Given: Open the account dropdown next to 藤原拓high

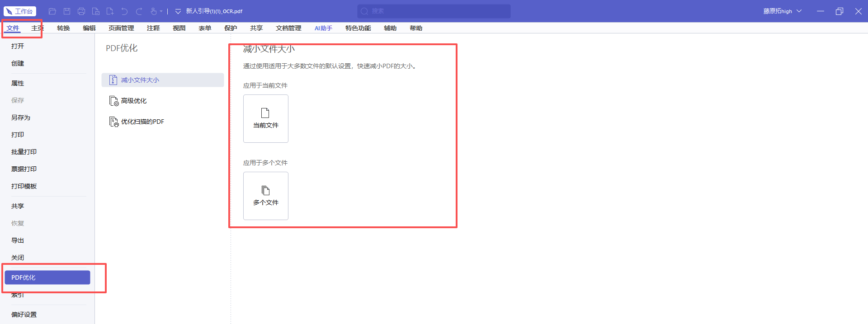Looking at the screenshot, I should [799, 11].
